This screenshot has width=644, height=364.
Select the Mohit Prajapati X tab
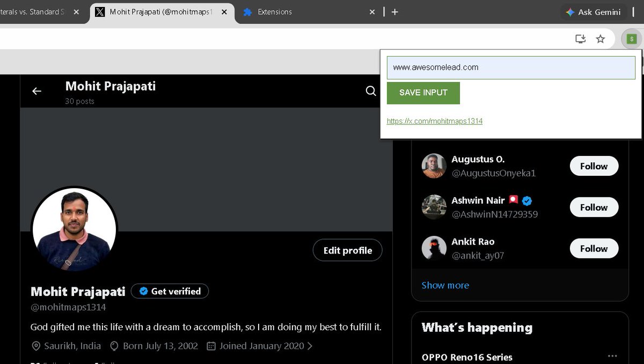(162, 12)
